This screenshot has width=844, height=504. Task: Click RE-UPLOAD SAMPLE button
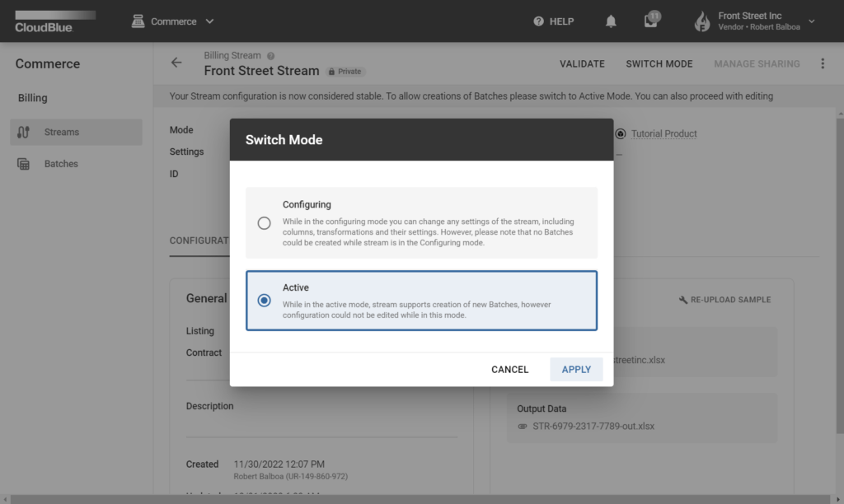click(x=725, y=300)
